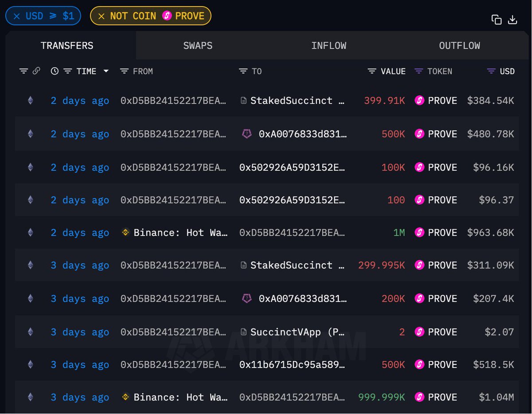
Task: Click the clock icon beside TIME
Action: coord(55,71)
